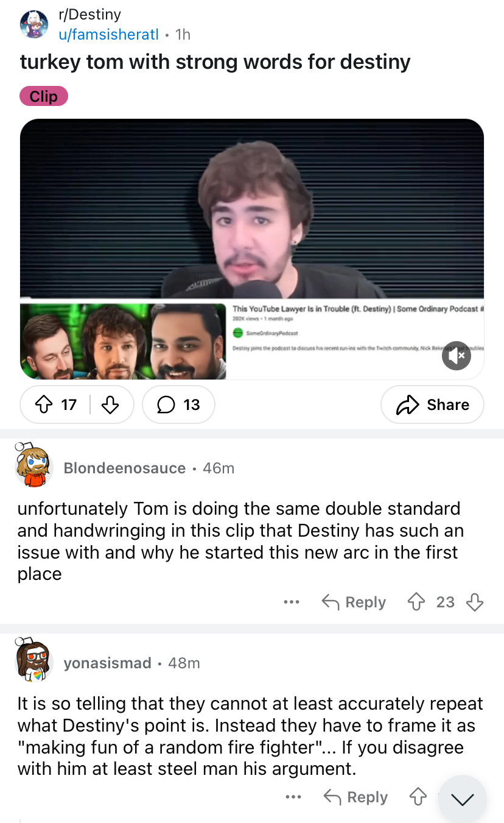Open more options on Blondeenosauce's comment

point(292,602)
